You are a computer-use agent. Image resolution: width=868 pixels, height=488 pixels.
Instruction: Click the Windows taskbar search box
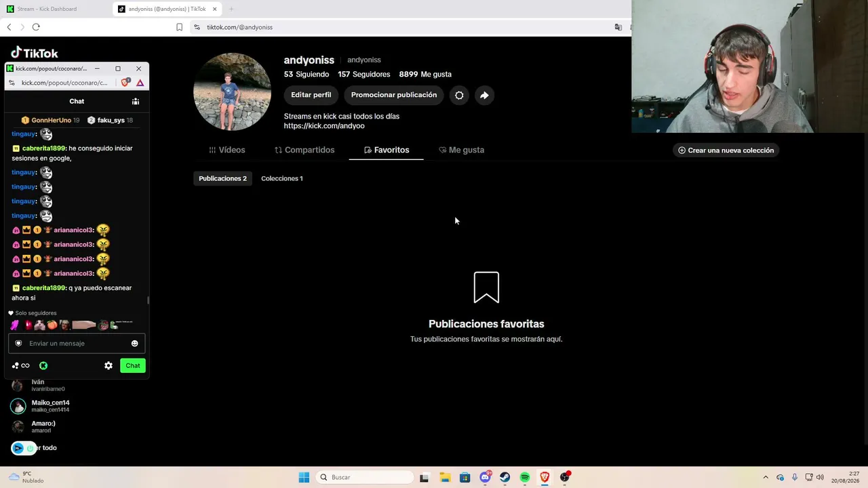click(x=365, y=477)
